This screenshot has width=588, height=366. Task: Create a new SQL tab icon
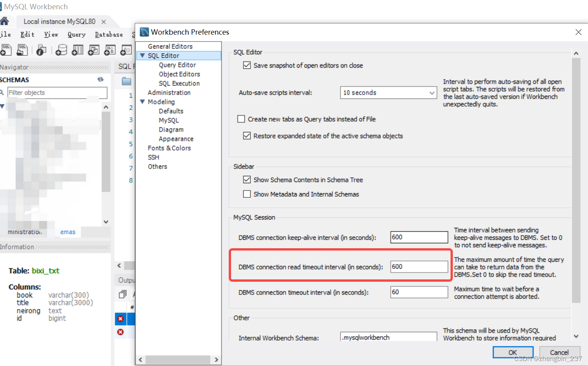pyautogui.click(x=6, y=50)
